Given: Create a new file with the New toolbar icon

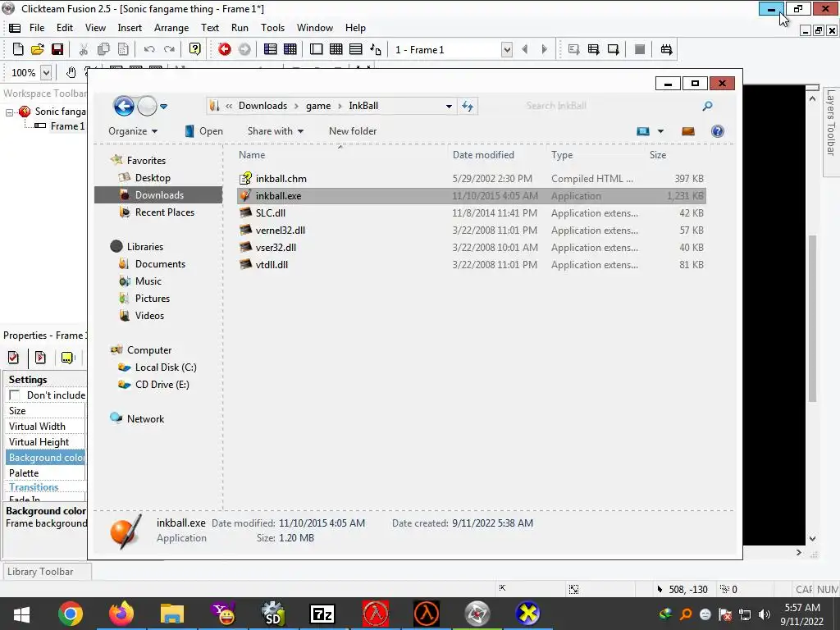Looking at the screenshot, I should (x=18, y=49).
